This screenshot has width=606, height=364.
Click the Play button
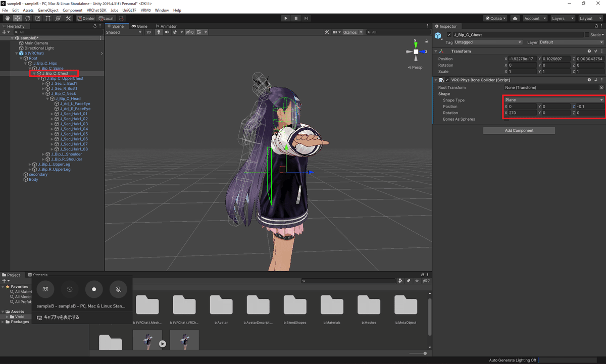point(286,18)
